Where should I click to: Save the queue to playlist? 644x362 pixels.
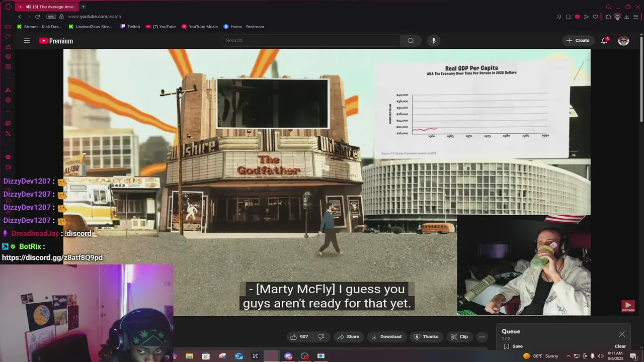coord(513,346)
